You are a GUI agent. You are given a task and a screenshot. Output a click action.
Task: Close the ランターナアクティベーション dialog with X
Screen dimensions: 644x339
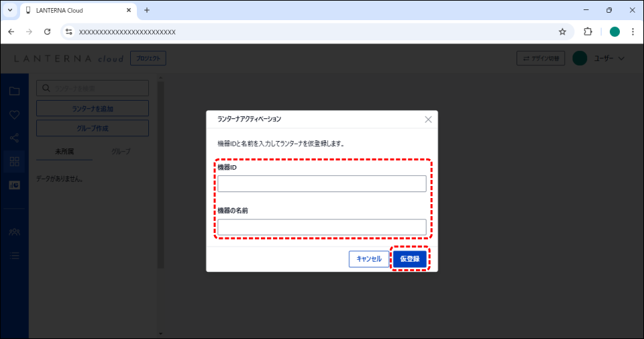pyautogui.click(x=428, y=119)
